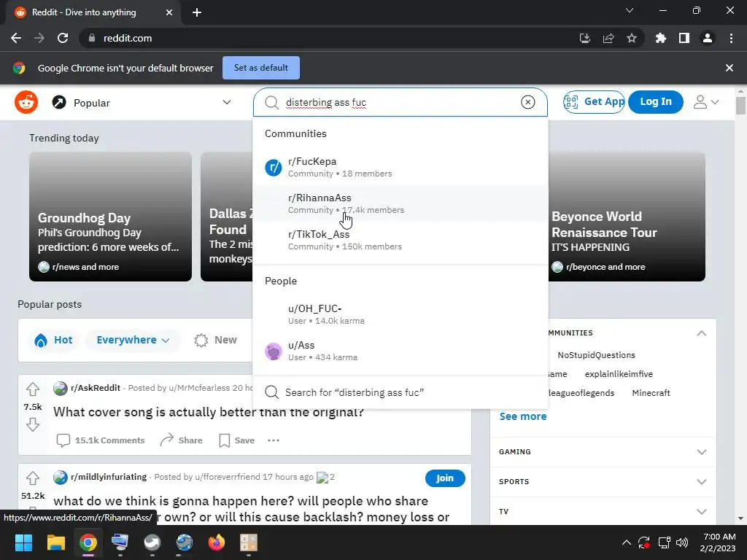Save the AskReddit post
Screen dimensions: 747x560
coord(237,440)
